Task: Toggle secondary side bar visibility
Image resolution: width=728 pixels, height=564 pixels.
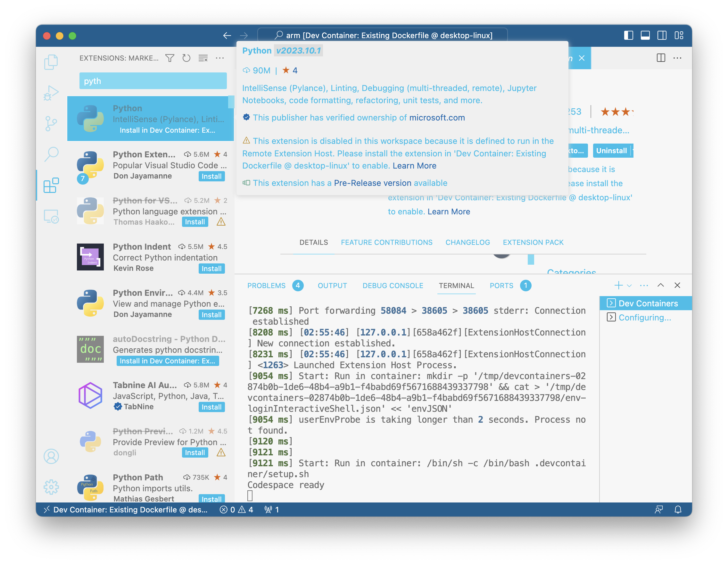Action: point(662,35)
